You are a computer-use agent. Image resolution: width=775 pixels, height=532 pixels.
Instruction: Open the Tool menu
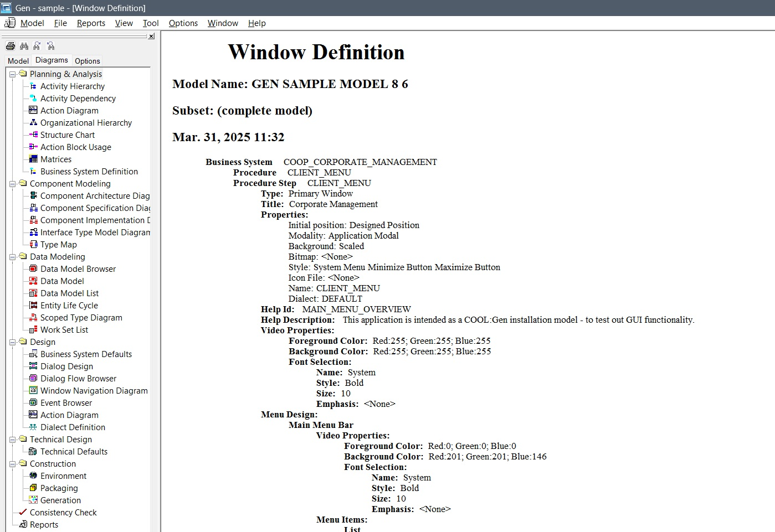(x=150, y=23)
